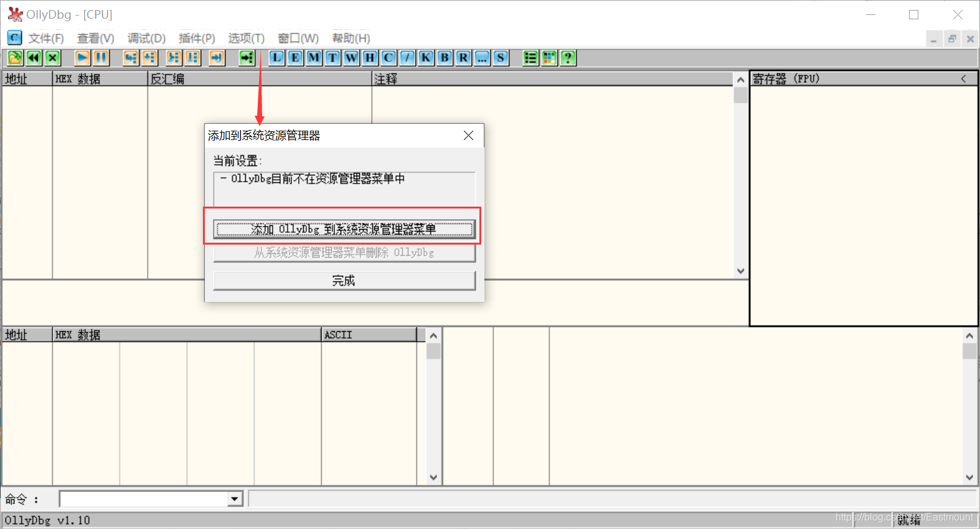
Task: Click the Execute till return icon
Action: (x=217, y=58)
